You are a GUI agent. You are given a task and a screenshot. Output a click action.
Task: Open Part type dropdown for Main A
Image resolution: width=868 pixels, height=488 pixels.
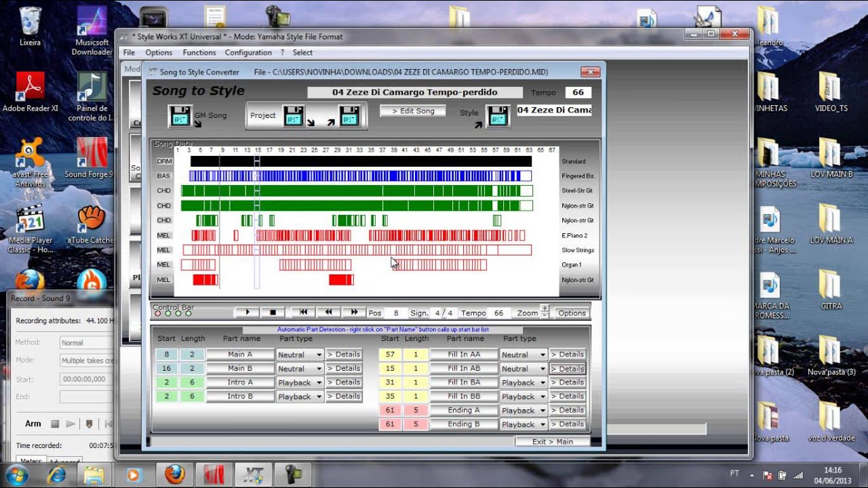[300, 354]
